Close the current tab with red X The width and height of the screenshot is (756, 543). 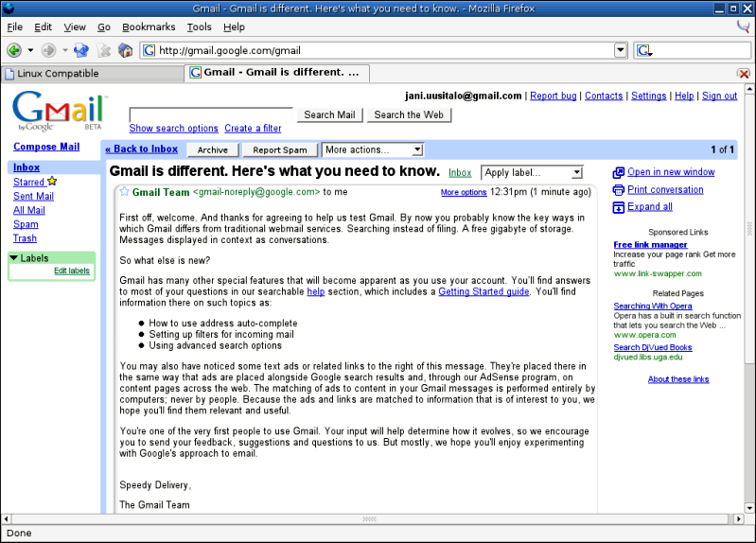click(744, 73)
